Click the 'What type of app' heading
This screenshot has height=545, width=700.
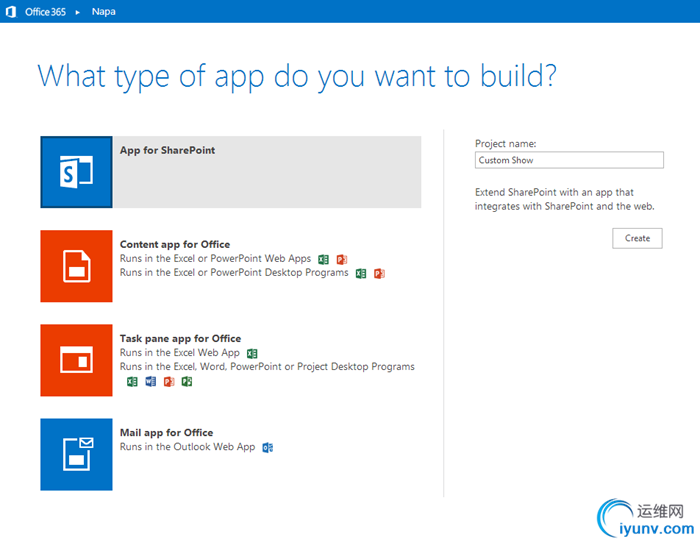point(297,77)
